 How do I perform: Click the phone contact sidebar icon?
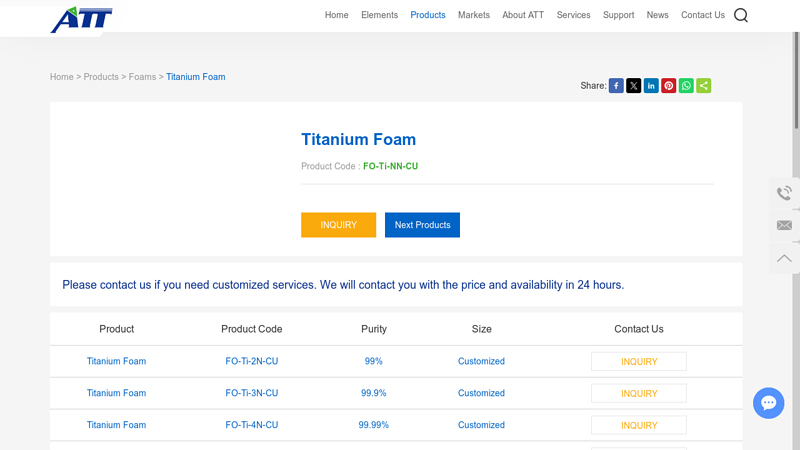point(784,193)
